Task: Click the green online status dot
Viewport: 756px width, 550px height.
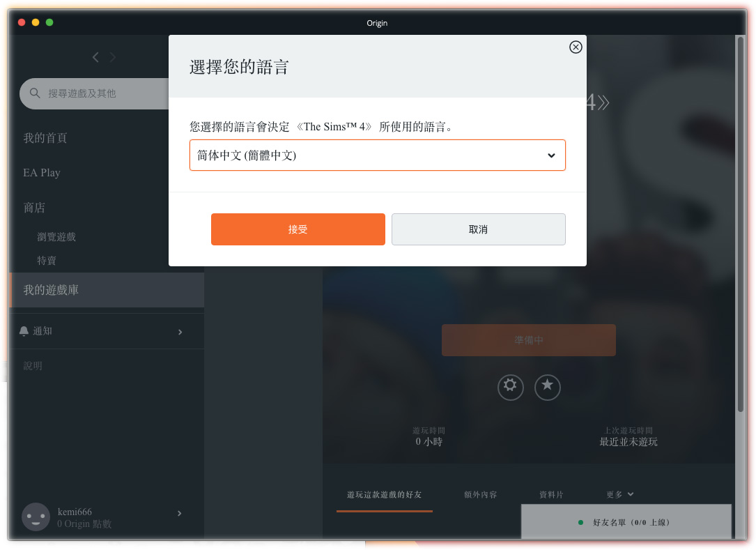Action: [x=580, y=523]
